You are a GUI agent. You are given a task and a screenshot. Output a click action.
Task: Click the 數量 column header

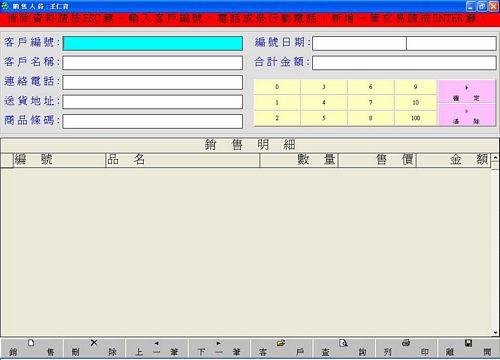(299, 160)
